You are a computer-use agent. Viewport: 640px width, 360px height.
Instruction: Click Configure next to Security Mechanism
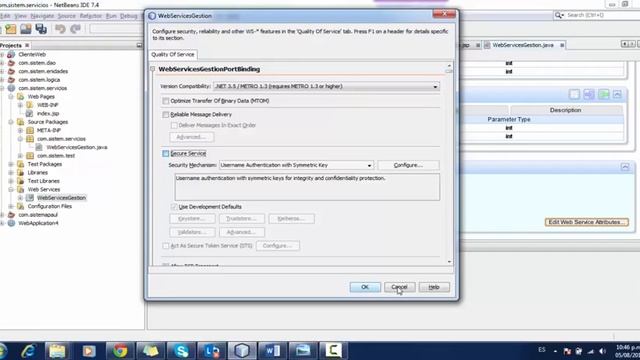(x=408, y=165)
